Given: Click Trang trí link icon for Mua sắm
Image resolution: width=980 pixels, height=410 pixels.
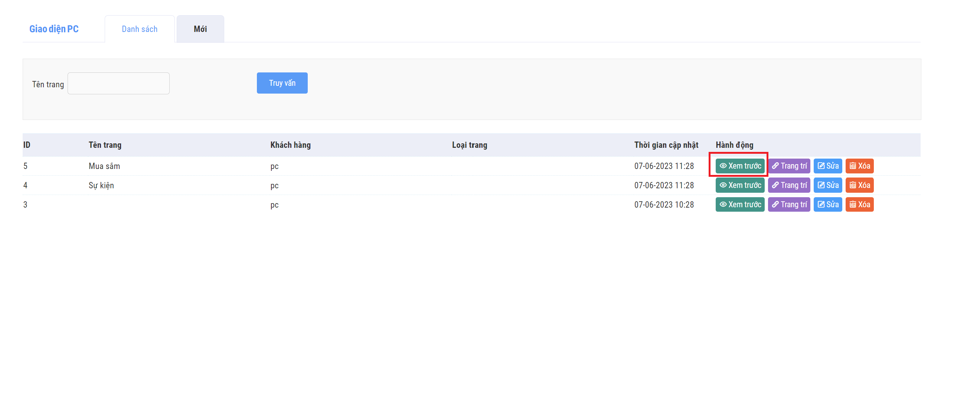Looking at the screenshot, I should tap(775, 166).
